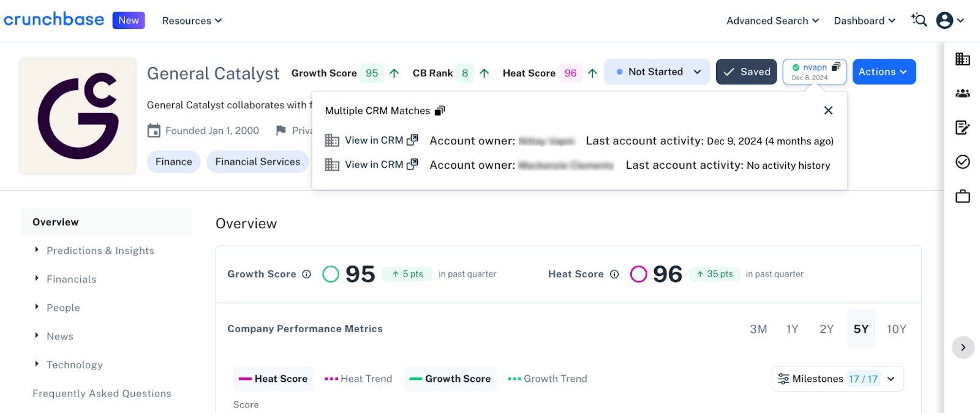Go to Overview in the left navigation
The width and height of the screenshot is (980, 413).
(107, 222)
